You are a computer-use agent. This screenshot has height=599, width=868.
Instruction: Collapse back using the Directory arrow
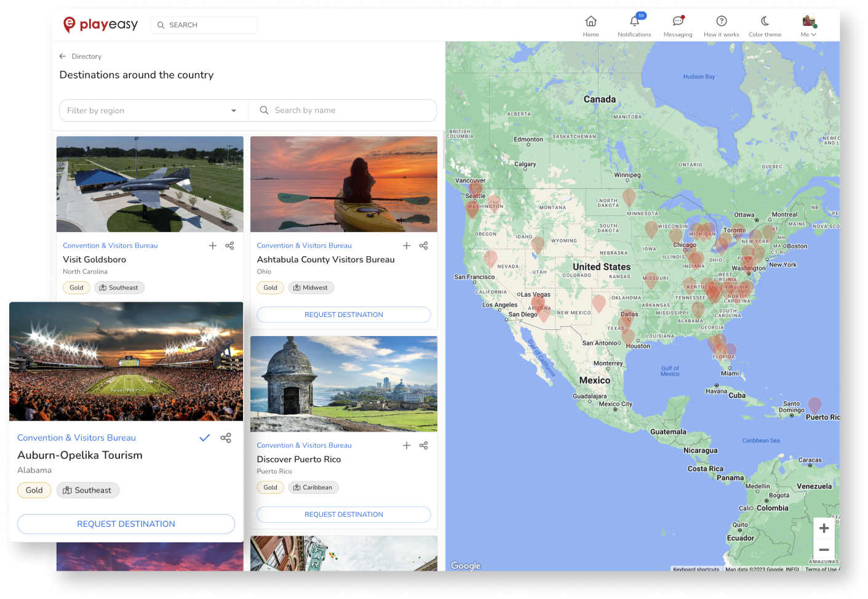pos(62,56)
